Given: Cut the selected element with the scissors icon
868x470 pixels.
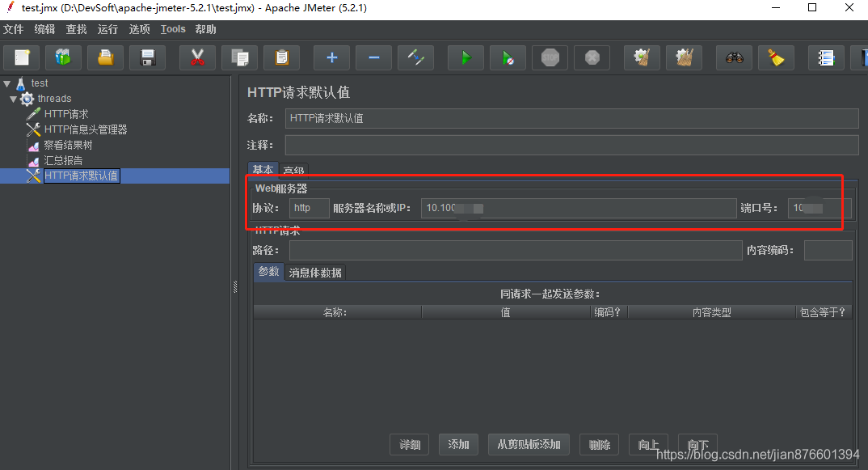Looking at the screenshot, I should click(x=197, y=57).
